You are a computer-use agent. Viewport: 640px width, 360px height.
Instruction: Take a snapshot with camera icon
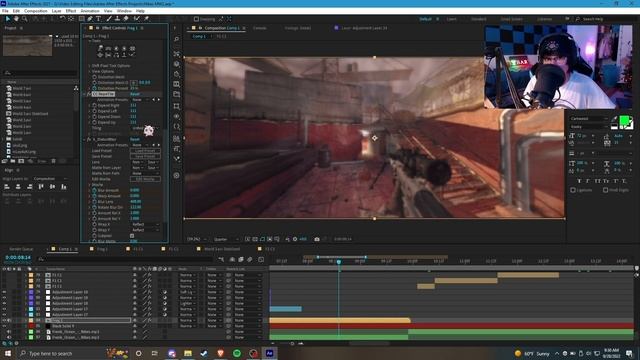tap(317, 239)
